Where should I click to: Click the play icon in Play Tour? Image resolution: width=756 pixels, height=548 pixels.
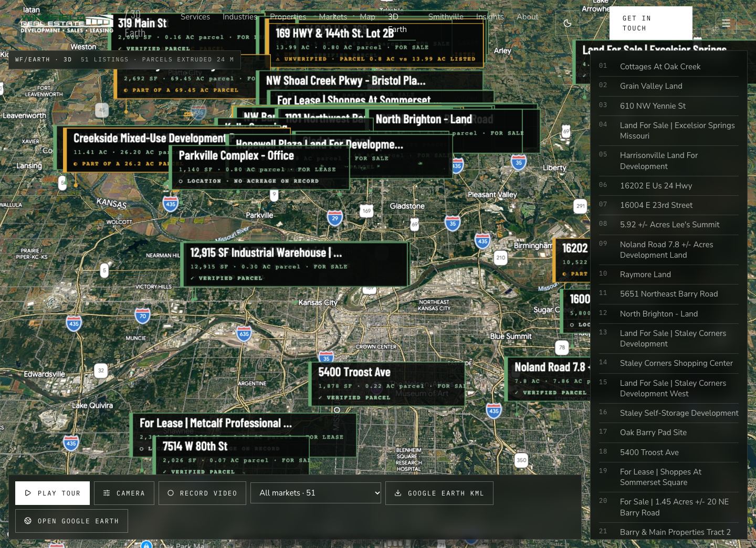coord(28,493)
